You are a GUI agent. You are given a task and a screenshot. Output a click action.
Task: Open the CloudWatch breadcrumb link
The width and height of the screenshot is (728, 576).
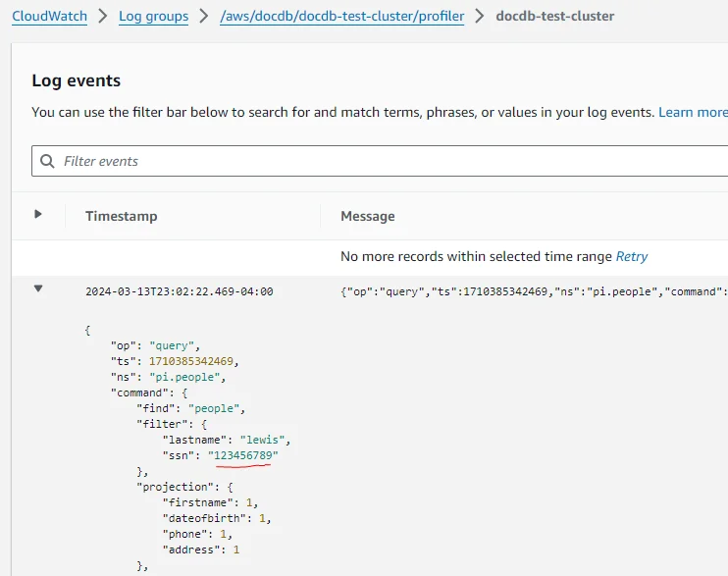(50, 17)
